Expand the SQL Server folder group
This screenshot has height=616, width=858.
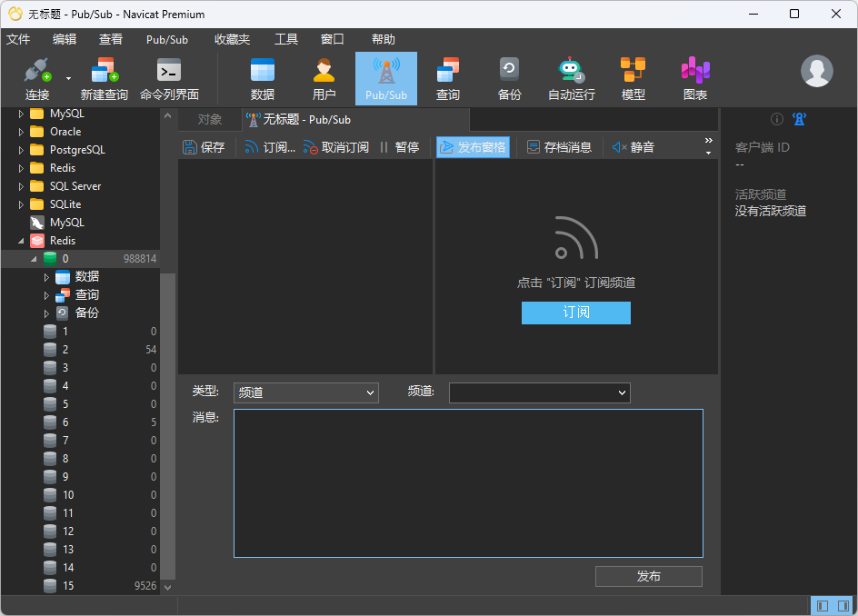coord(21,186)
